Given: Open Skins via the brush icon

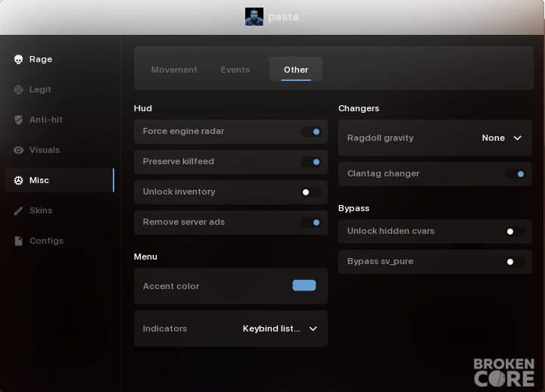Looking at the screenshot, I should 18,210.
